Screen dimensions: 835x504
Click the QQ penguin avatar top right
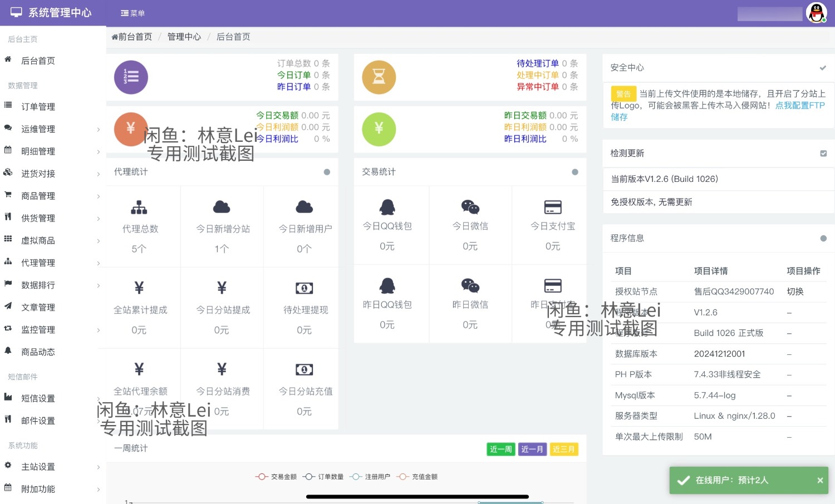pyautogui.click(x=816, y=13)
